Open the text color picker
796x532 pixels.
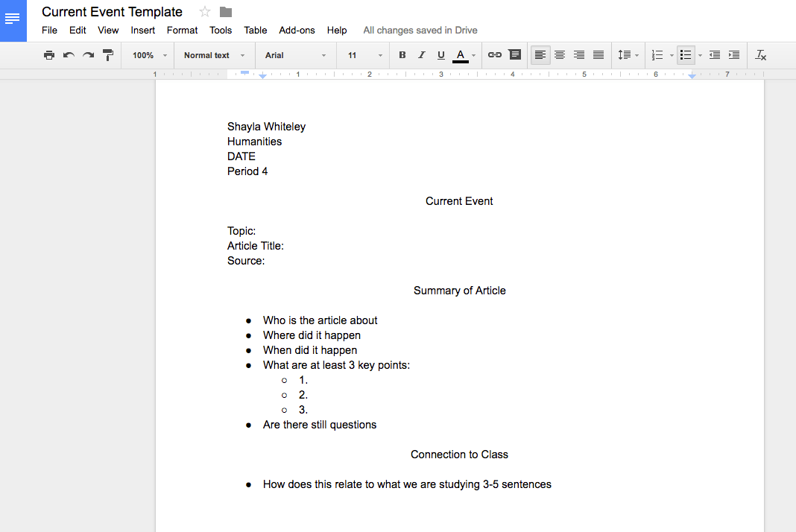coord(461,55)
